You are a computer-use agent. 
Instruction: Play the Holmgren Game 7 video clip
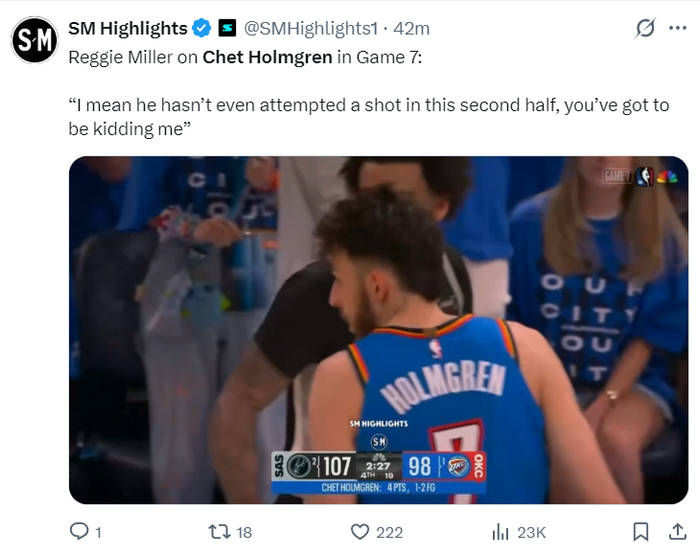[379, 330]
